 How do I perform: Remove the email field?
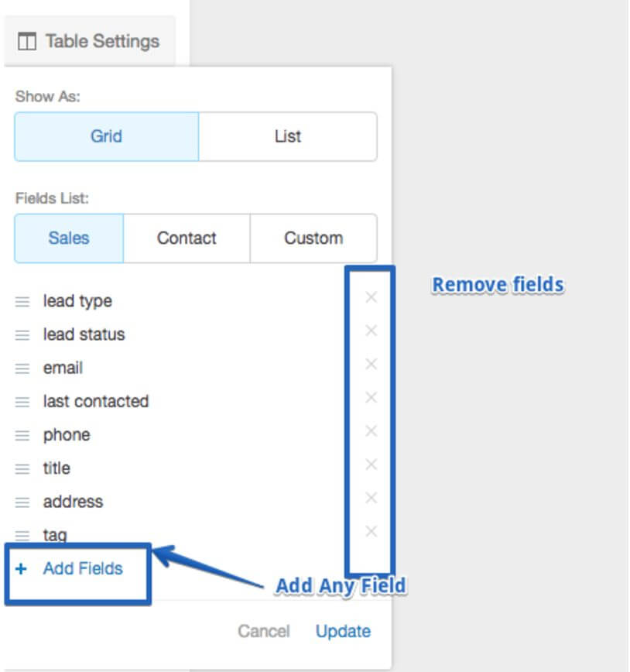click(x=371, y=364)
